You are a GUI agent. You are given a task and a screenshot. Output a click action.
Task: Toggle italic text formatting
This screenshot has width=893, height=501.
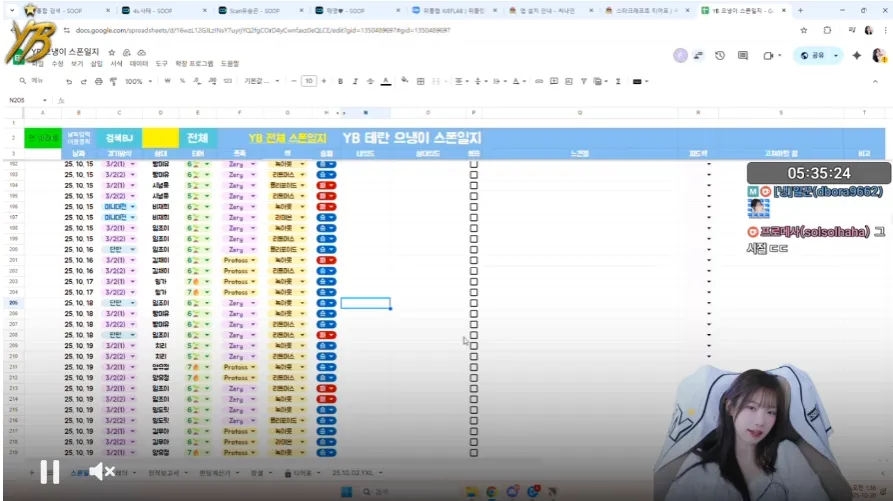coord(355,81)
